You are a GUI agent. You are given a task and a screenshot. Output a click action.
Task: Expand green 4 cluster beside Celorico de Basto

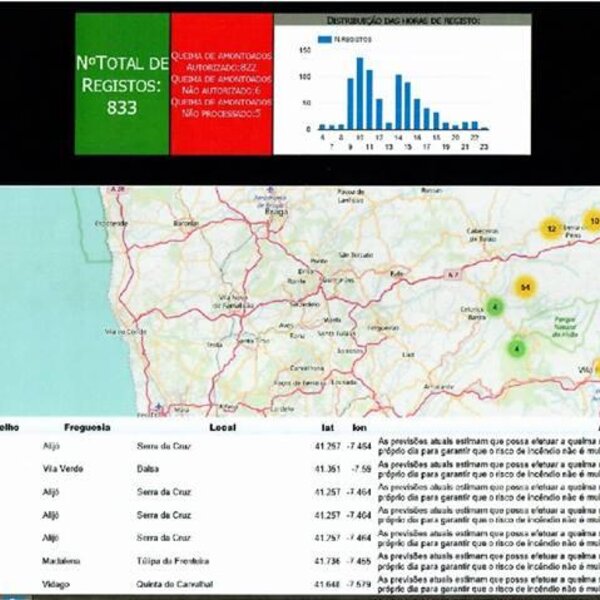pyautogui.click(x=494, y=307)
